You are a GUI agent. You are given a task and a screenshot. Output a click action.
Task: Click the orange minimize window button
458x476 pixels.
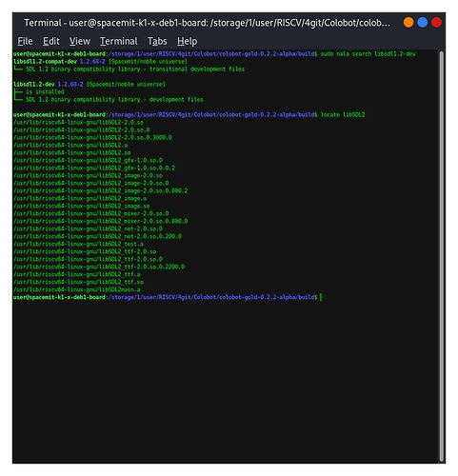click(x=408, y=23)
